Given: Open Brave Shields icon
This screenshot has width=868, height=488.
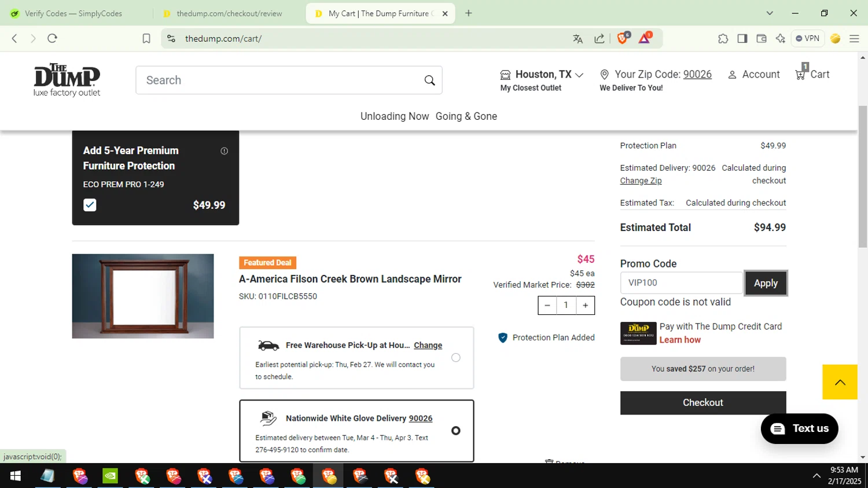Looking at the screenshot, I should [x=623, y=38].
